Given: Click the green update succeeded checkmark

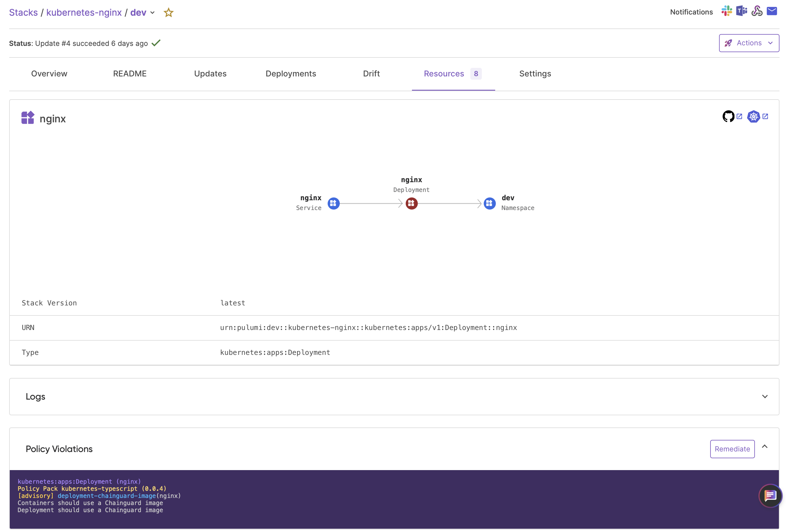Looking at the screenshot, I should click(x=156, y=43).
